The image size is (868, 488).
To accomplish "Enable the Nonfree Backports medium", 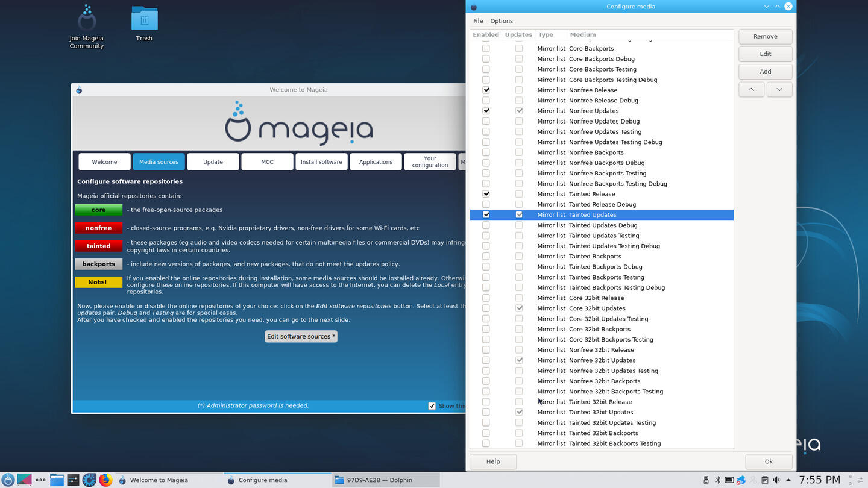I will (486, 152).
